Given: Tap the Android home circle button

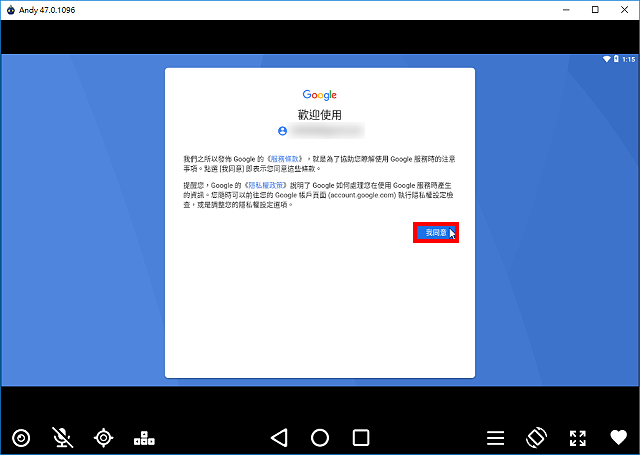Looking at the screenshot, I should click(x=320, y=438).
